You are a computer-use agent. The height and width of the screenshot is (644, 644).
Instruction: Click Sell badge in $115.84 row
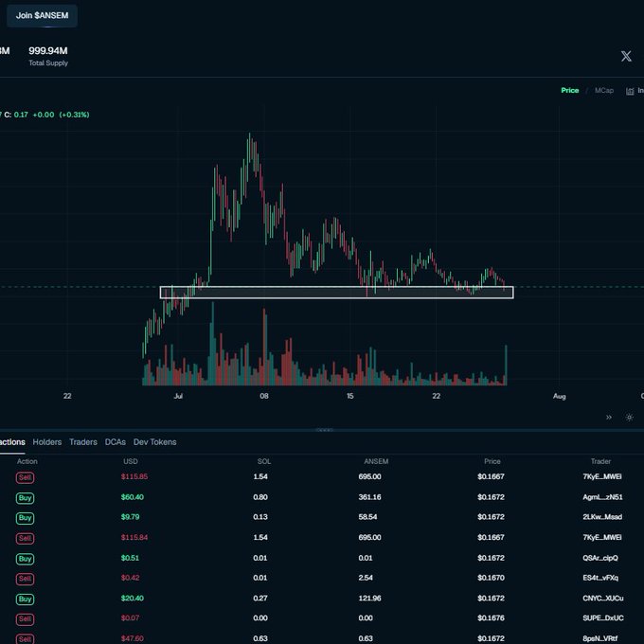coord(25,538)
